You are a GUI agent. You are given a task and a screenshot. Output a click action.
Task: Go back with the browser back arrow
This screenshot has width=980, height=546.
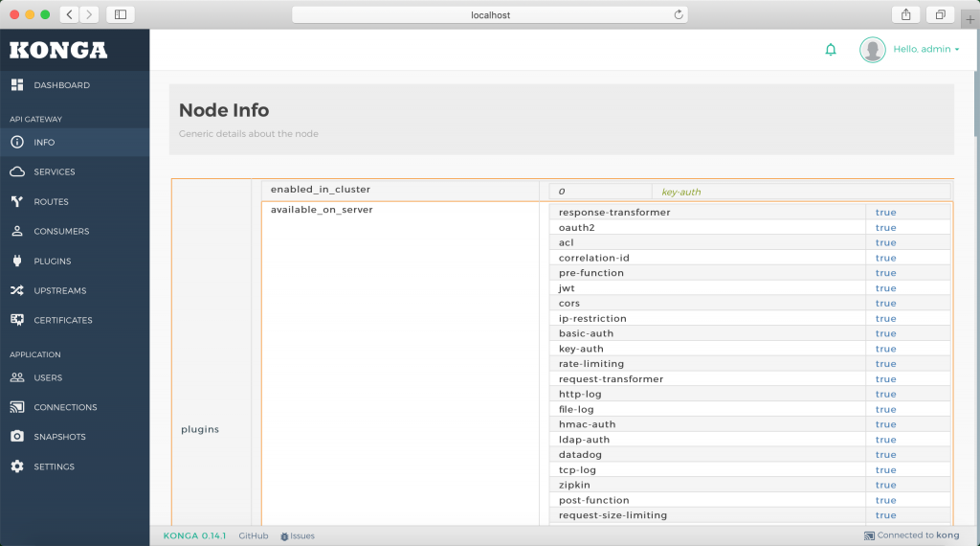pyautogui.click(x=69, y=14)
